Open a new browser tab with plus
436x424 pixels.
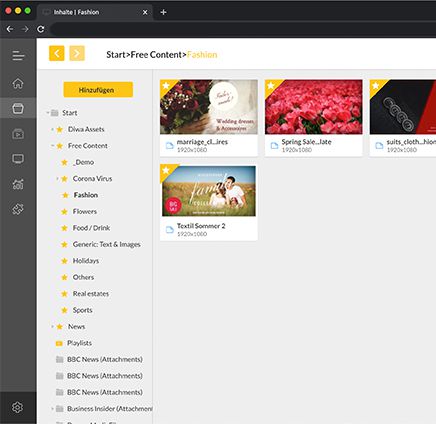(x=163, y=12)
